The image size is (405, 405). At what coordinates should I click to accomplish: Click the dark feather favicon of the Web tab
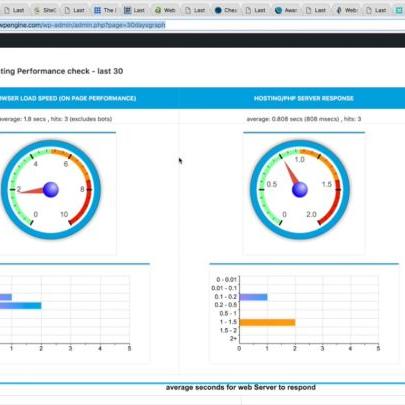click(x=339, y=10)
